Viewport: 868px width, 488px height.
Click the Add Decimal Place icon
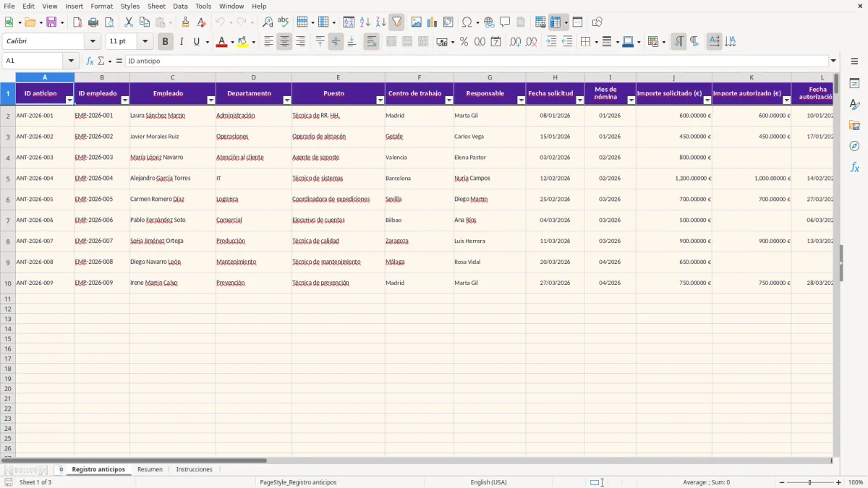515,42
